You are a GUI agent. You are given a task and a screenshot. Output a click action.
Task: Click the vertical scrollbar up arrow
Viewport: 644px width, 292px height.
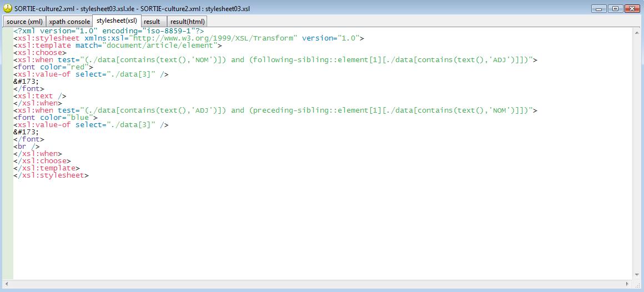pyautogui.click(x=636, y=32)
